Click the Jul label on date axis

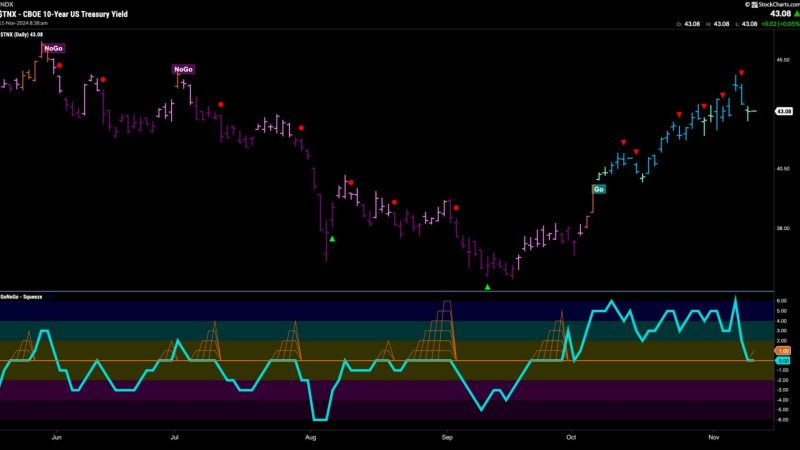pyautogui.click(x=174, y=437)
